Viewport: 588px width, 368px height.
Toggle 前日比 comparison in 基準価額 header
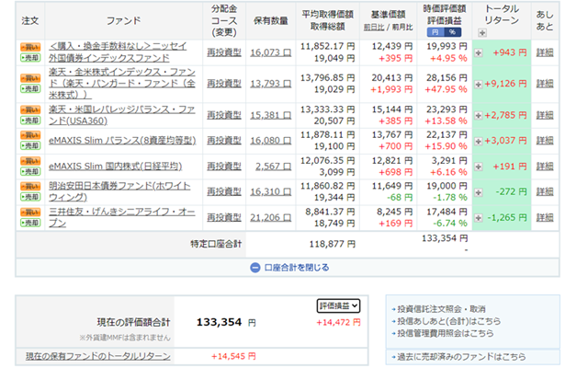373,29
